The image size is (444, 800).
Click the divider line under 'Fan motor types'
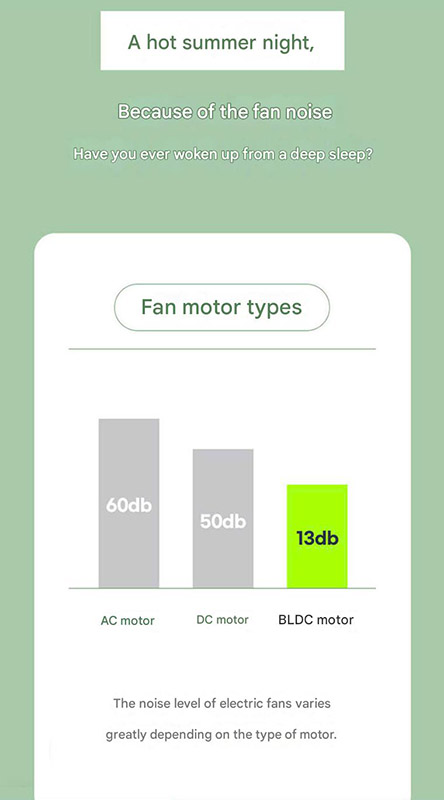pos(222,349)
